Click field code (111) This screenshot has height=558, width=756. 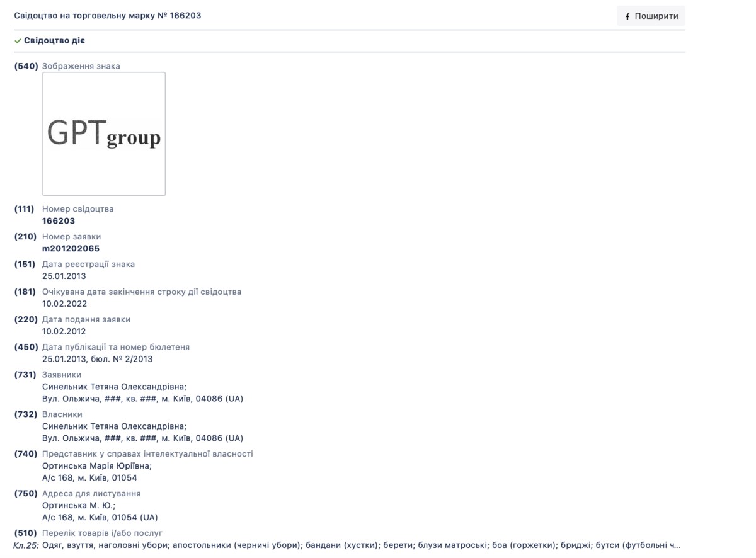[25, 209]
